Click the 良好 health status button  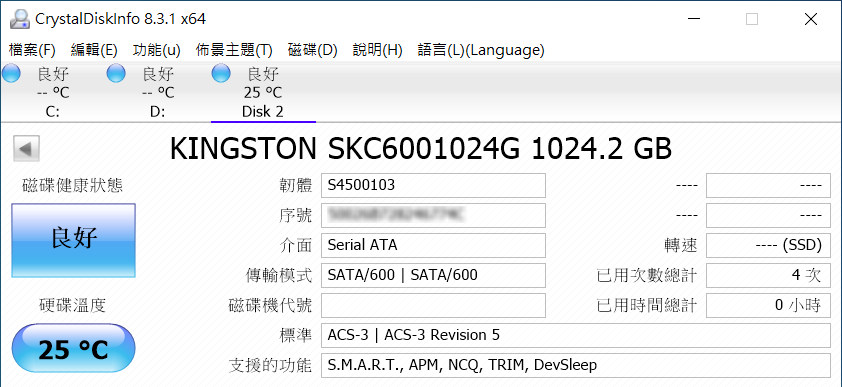point(74,240)
